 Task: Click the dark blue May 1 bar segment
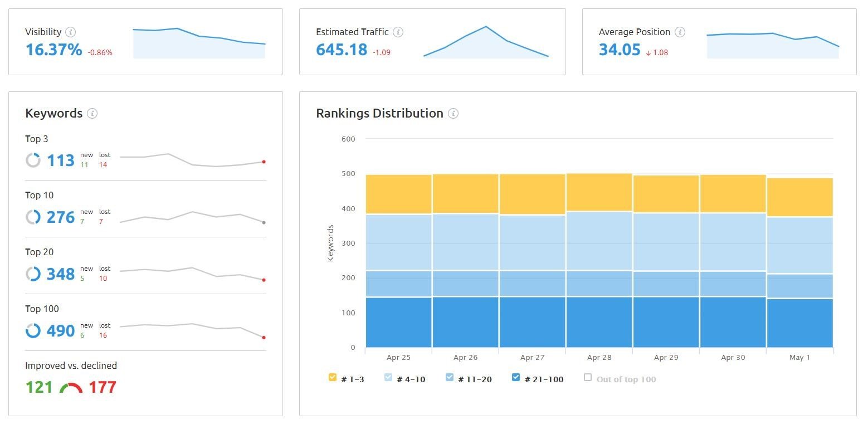(799, 323)
